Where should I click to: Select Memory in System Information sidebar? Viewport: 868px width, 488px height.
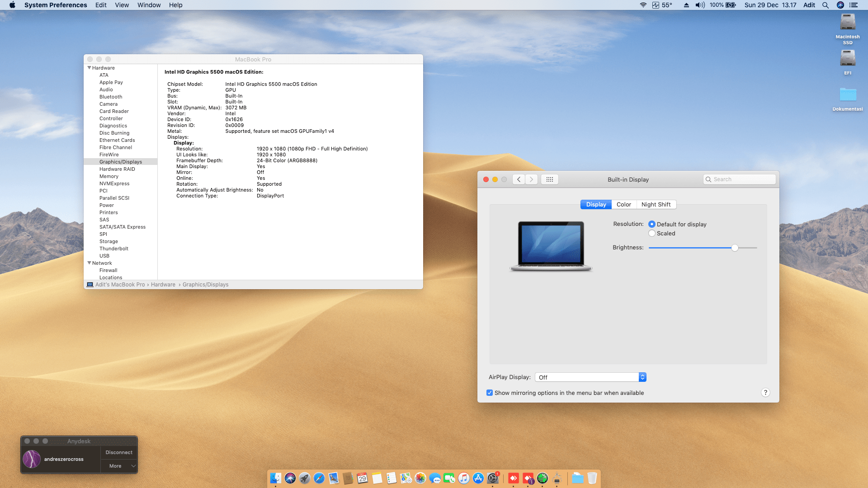click(109, 176)
